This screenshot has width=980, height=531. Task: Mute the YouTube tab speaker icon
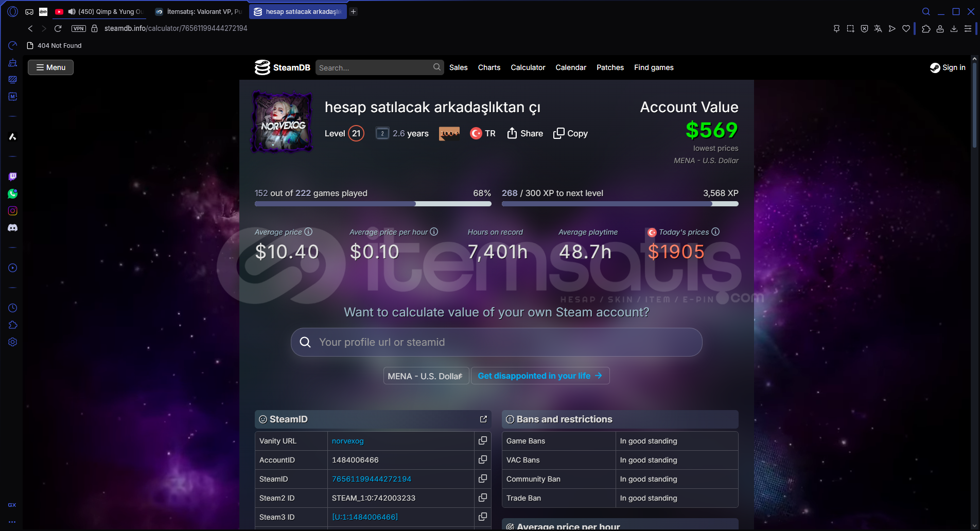click(x=72, y=11)
